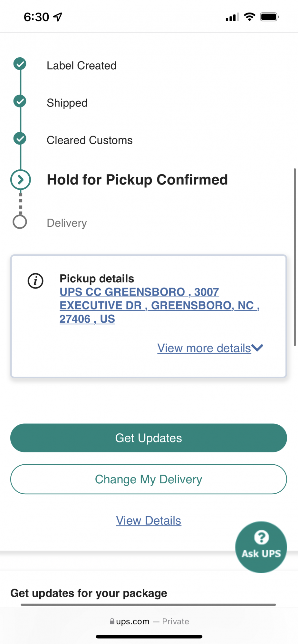Open the UPS CC Greensboro address link

[159, 305]
